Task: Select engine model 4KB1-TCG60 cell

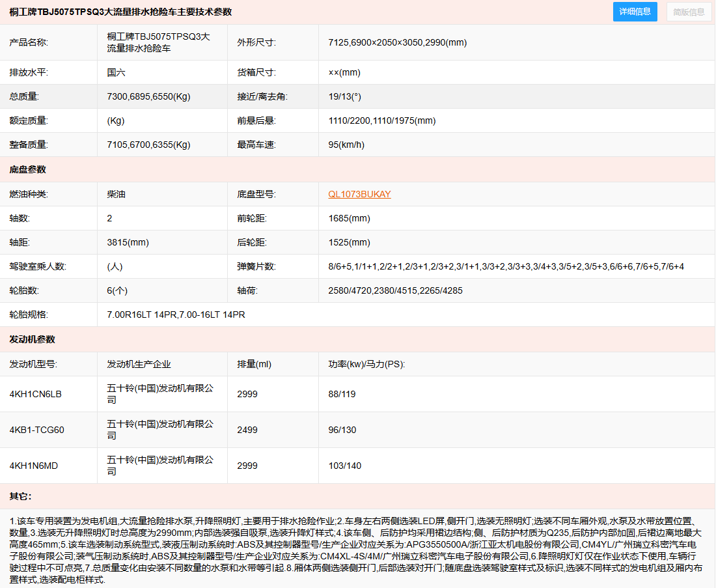Action: pyautogui.click(x=36, y=430)
